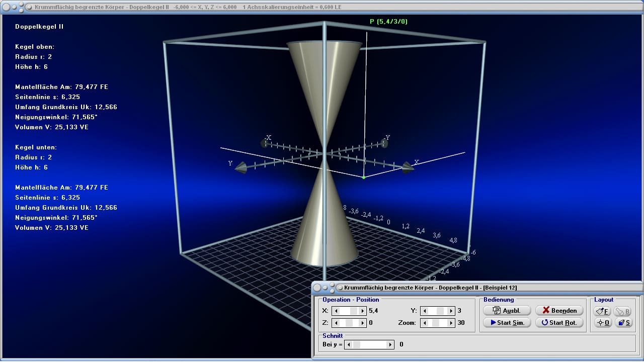Click the Ausbl. hide button
The image size is (644, 362).
507,310
